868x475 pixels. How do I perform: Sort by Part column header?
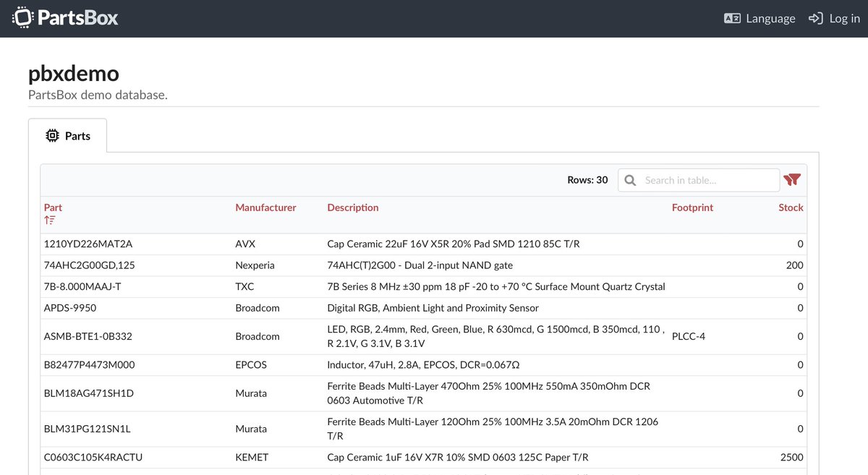point(53,207)
